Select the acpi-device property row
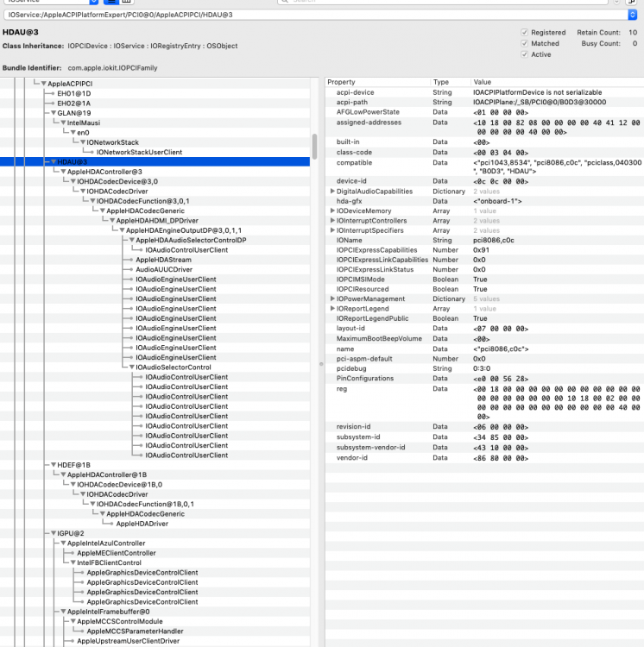This screenshot has width=644, height=647. (x=484, y=92)
